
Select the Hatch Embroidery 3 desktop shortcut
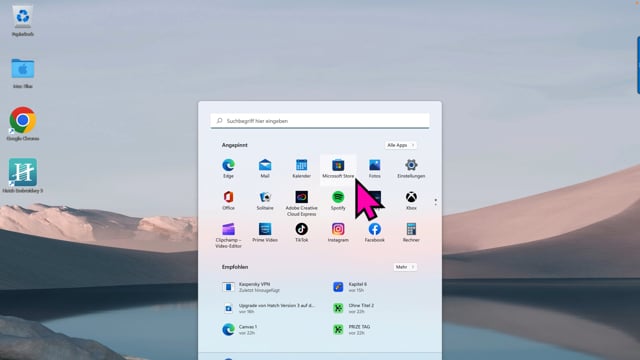(x=22, y=176)
